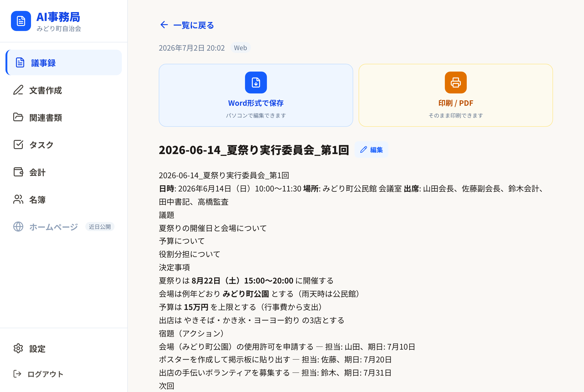Click line 夏祭りの開催日と会場について

(x=213, y=228)
